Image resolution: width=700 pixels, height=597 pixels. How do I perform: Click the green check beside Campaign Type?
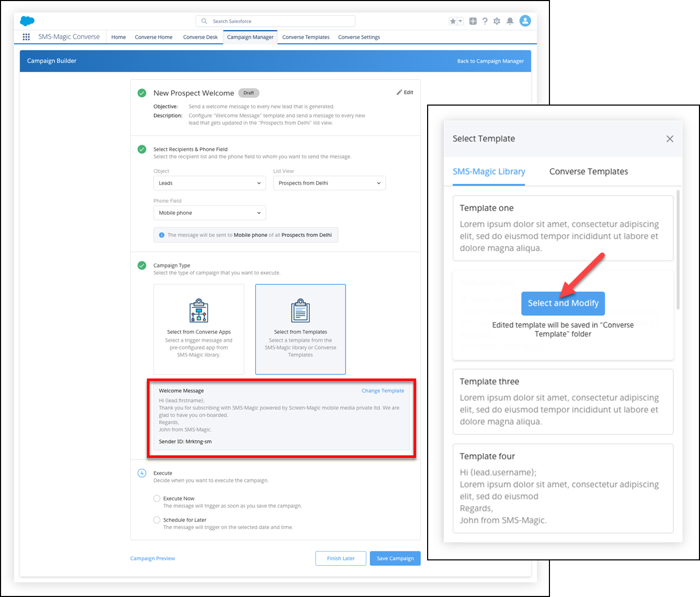pyautogui.click(x=142, y=266)
